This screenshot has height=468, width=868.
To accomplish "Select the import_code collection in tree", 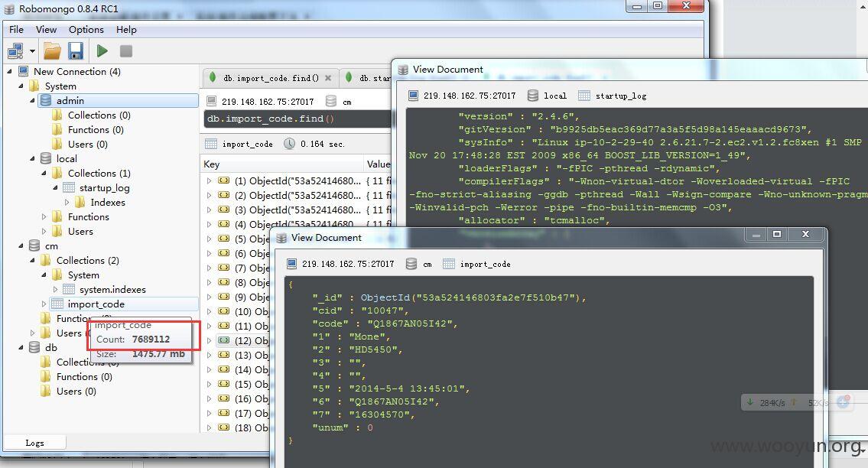I will 96,304.
